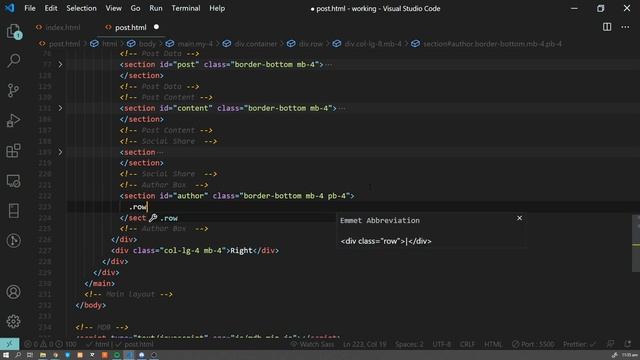Click the html breadcrumb item

pos(109,44)
